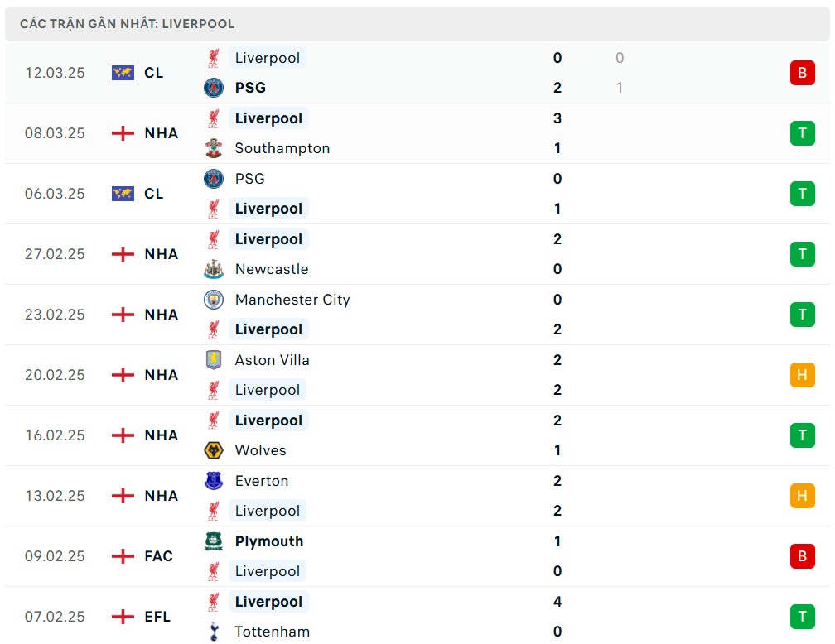Click the Southampton club crest
The width and height of the screenshot is (835, 644).
click(214, 149)
